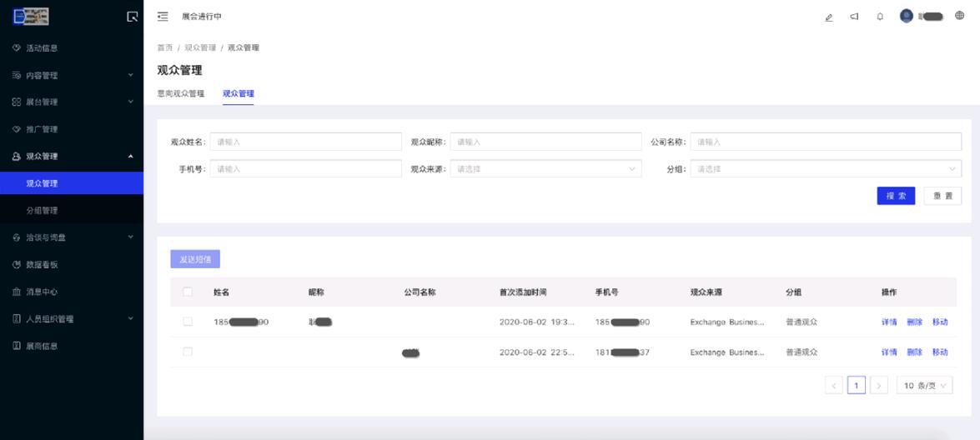This screenshot has height=440, width=980.
Task: Open the highlighted 观众管理 submenu item in sidebar
Action: tap(72, 183)
